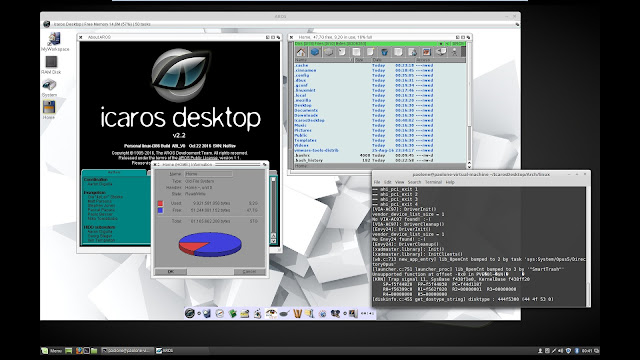Click the Name field in Information dialog
This screenshot has width=640, height=360.
click(209, 174)
